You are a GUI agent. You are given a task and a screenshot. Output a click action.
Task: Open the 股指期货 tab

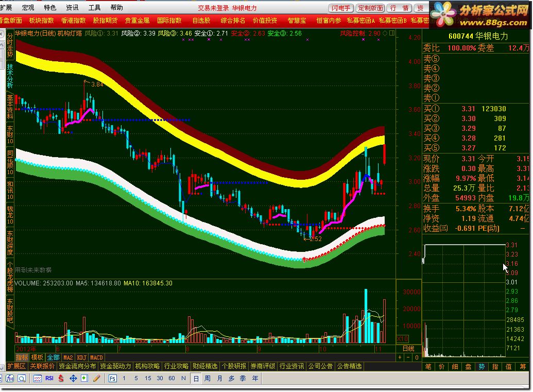click(x=106, y=21)
